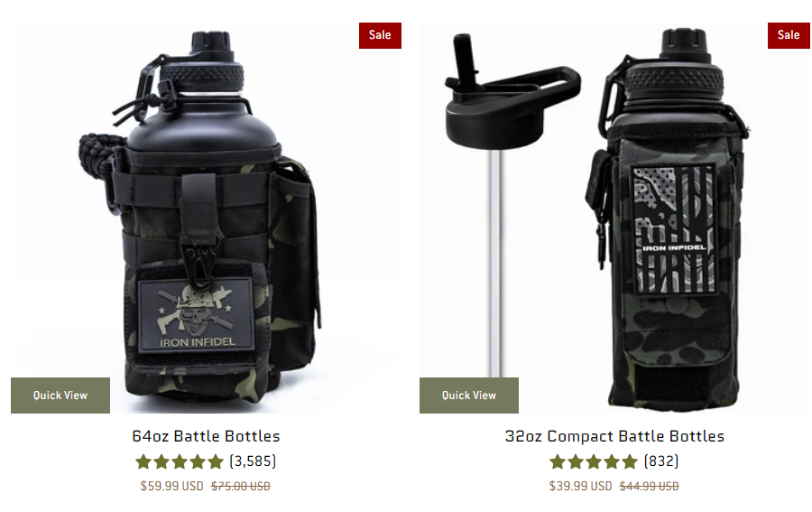Click the $39.99 USD sale price
The height and width of the screenshot is (512, 812).
click(580, 486)
